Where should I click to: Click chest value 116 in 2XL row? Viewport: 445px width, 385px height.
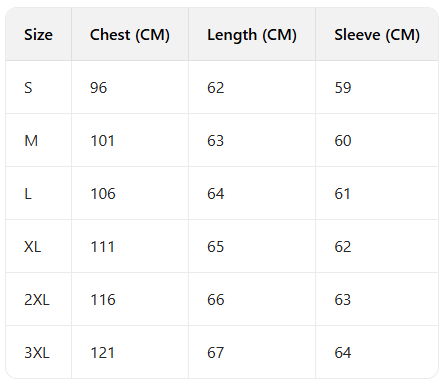tap(103, 300)
